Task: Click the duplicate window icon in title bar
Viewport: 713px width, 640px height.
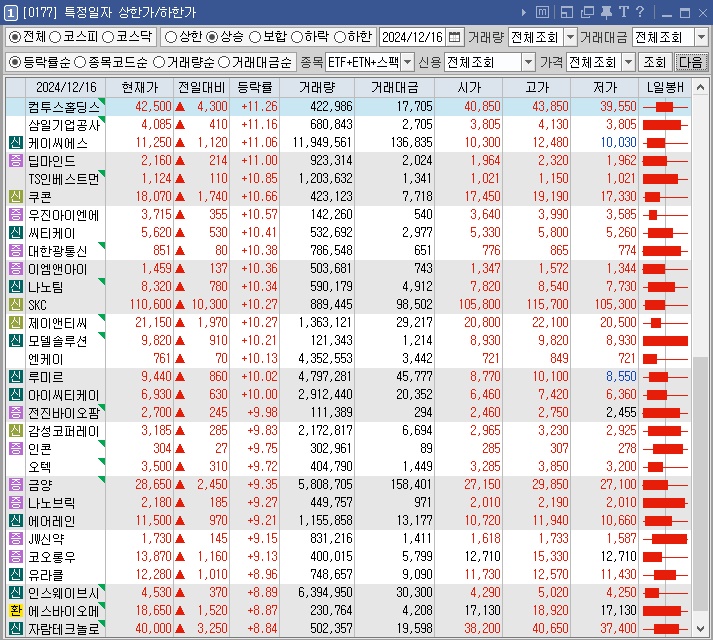Action: click(587, 12)
